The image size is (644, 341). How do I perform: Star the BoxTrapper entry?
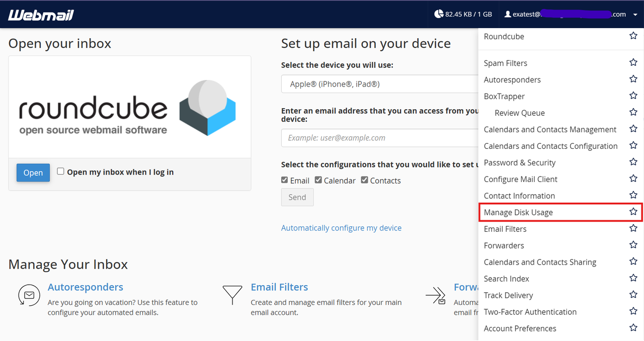click(x=633, y=96)
